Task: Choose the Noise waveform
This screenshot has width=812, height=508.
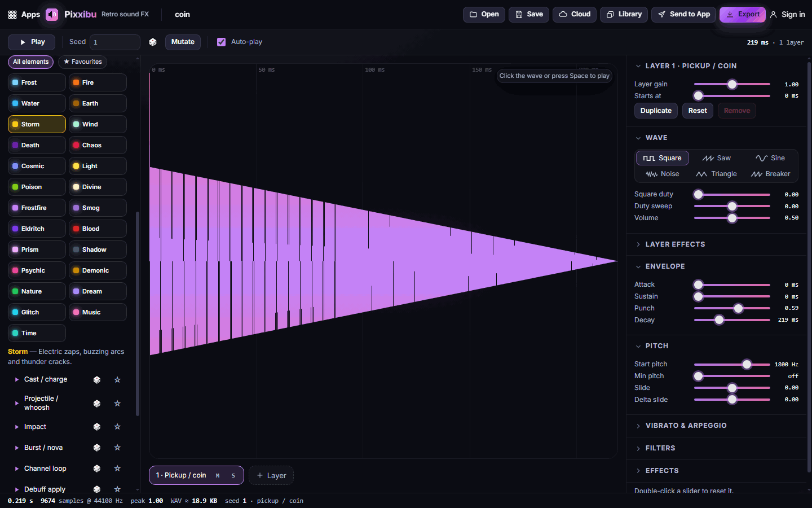Action: coord(663,174)
